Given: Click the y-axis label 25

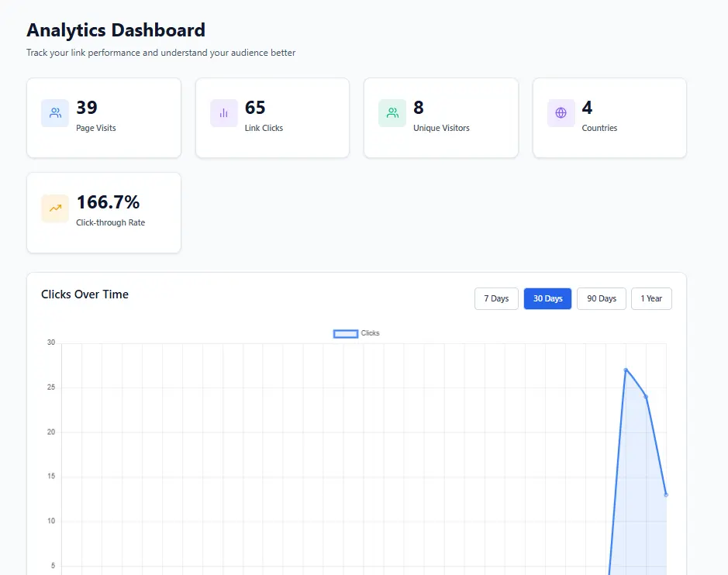Looking at the screenshot, I should [51, 387].
